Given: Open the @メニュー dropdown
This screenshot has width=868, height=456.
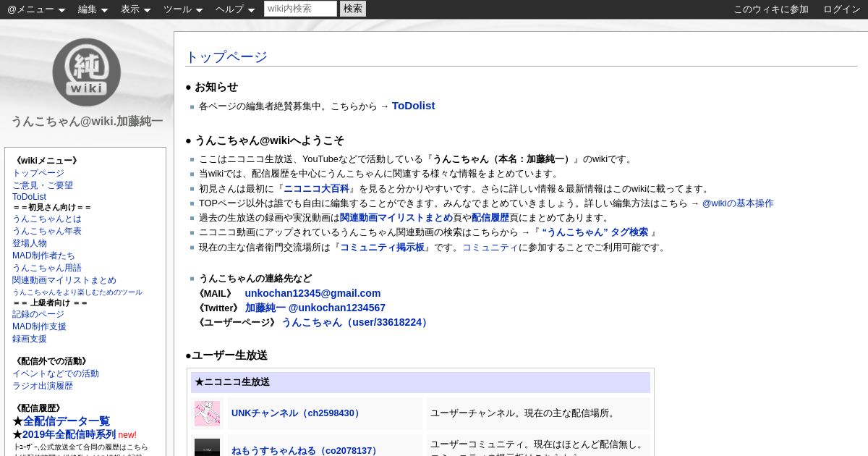Looking at the screenshot, I should 36,9.
